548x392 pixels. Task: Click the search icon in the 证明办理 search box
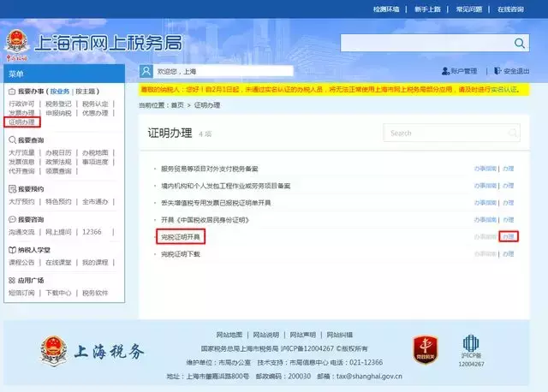(513, 133)
